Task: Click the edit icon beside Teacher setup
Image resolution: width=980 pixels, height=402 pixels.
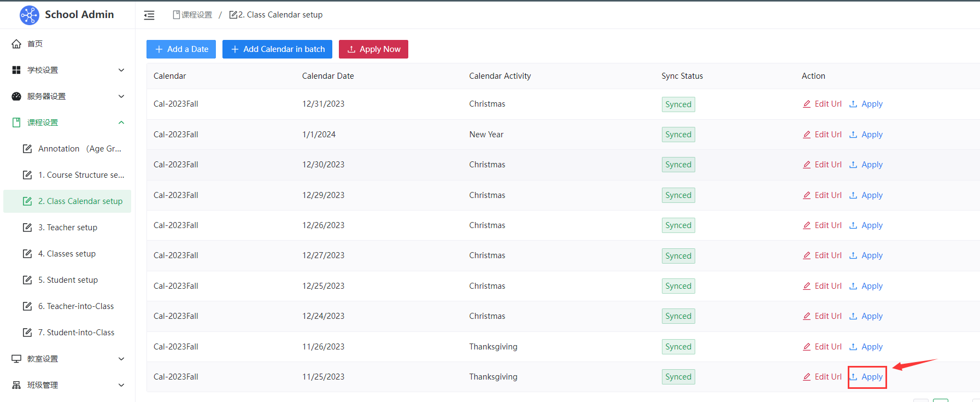Action: pyautogui.click(x=27, y=228)
